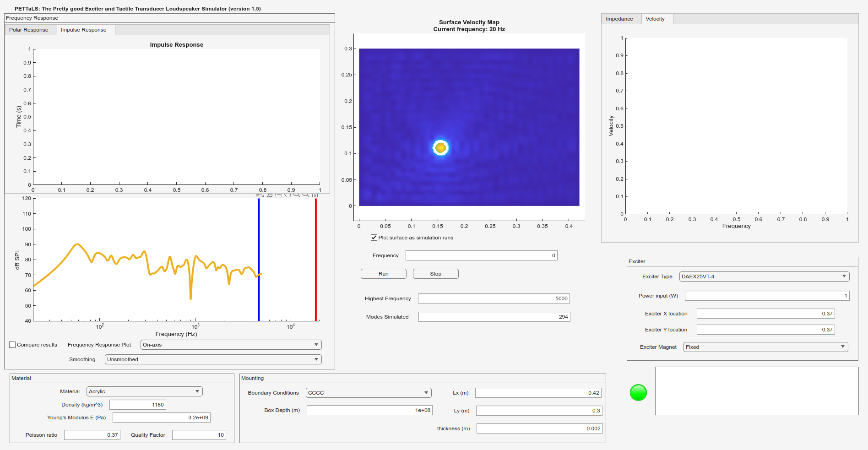Click the Frequency input field
This screenshot has height=450, width=868.
481,255
